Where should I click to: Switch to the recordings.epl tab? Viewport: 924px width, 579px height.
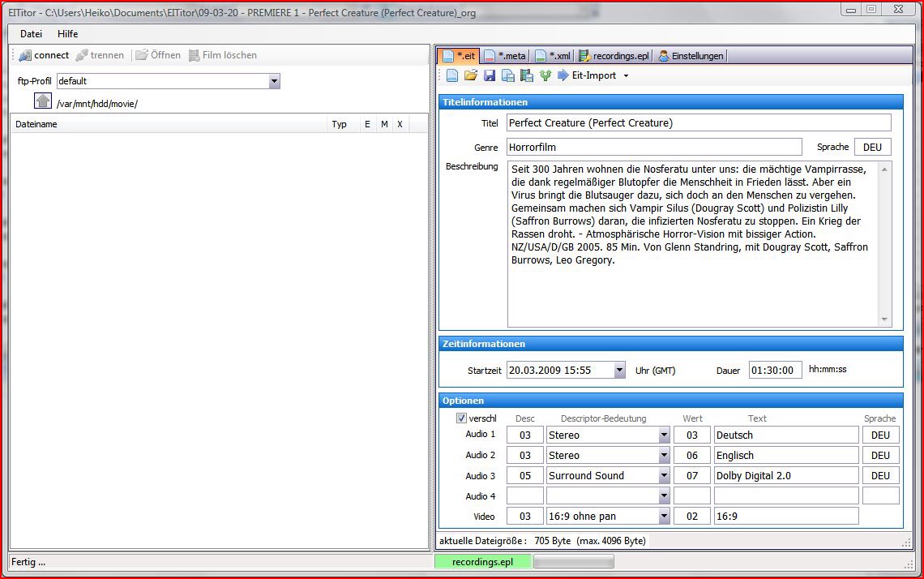[614, 56]
